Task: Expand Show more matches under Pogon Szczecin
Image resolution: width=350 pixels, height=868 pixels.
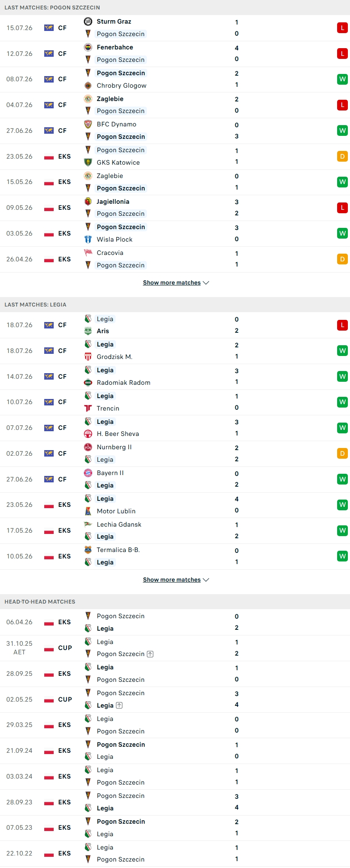Action: (x=176, y=283)
